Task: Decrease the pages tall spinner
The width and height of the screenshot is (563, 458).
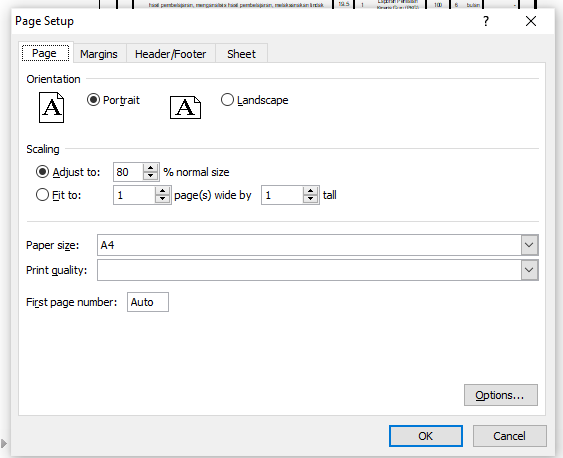Action: tap(311, 199)
